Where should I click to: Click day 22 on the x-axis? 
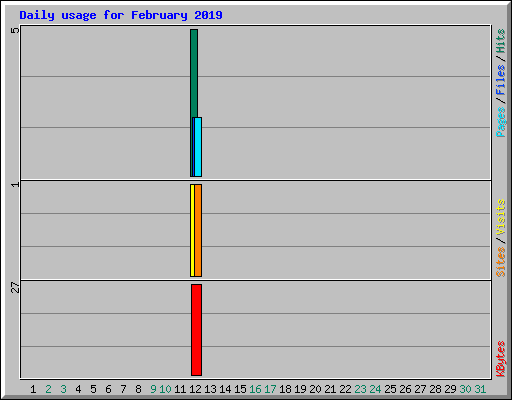345,389
